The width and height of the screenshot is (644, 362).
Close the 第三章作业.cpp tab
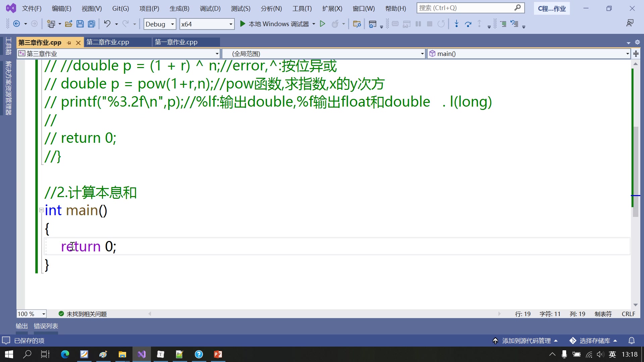[x=78, y=43]
